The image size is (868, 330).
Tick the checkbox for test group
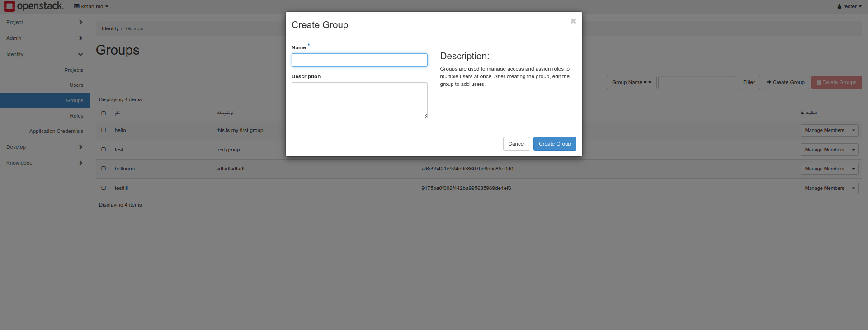(104, 150)
